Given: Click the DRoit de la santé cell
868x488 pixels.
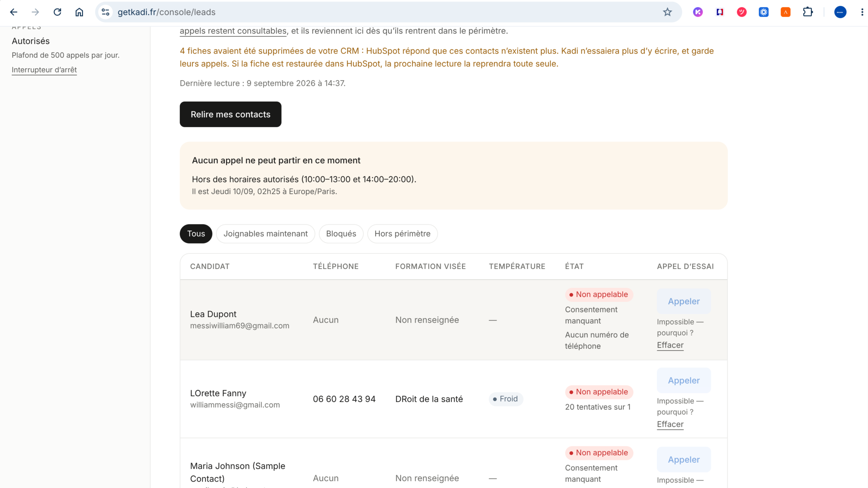Looking at the screenshot, I should 429,399.
